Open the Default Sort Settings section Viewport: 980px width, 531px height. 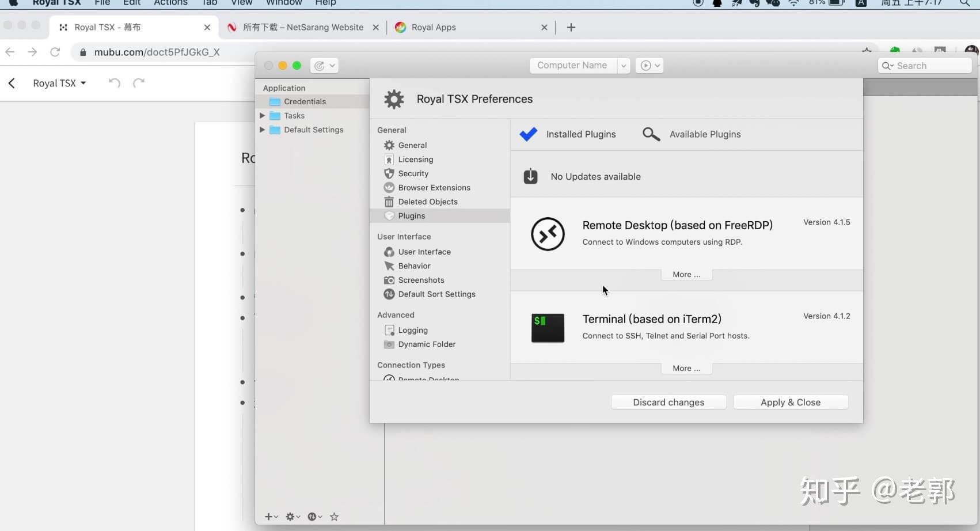pyautogui.click(x=389, y=294)
